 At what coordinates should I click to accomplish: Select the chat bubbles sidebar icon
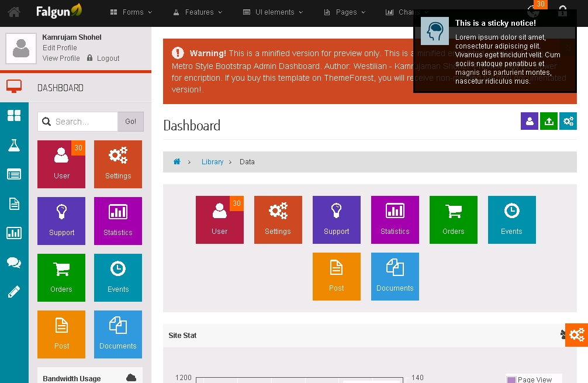pos(14,263)
